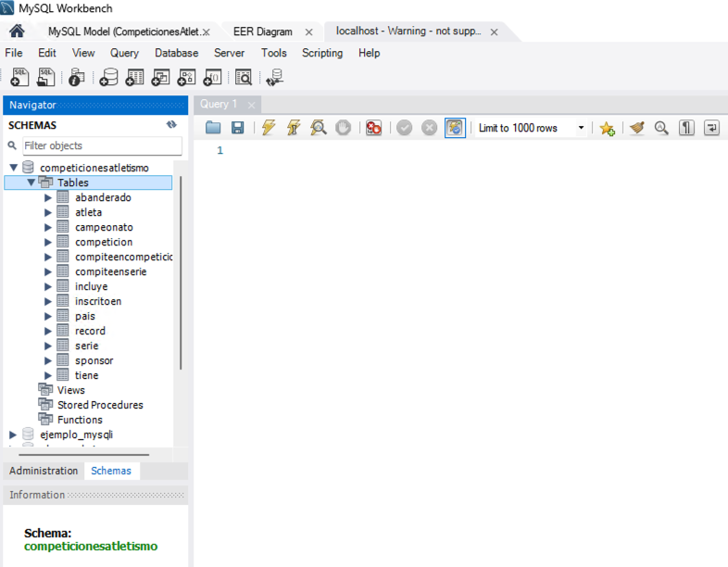Viewport: 728px width, 567px height.
Task: Expand the sponsor table
Action: (48, 360)
